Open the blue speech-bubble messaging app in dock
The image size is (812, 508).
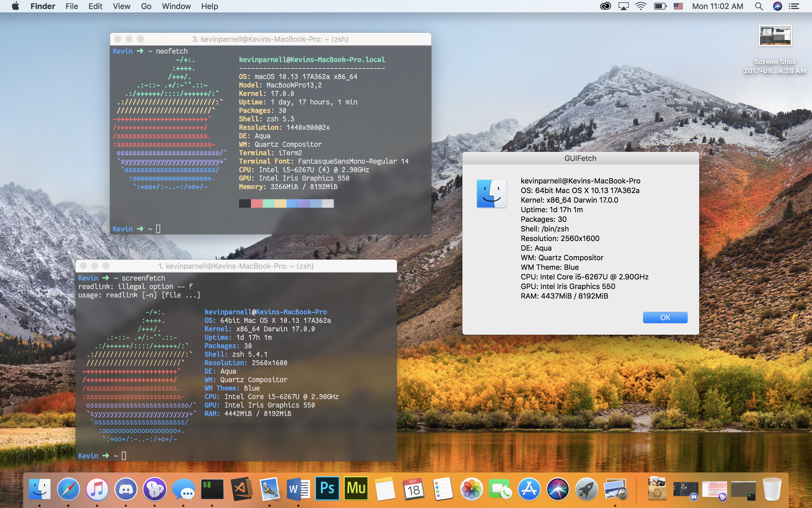[x=183, y=489]
